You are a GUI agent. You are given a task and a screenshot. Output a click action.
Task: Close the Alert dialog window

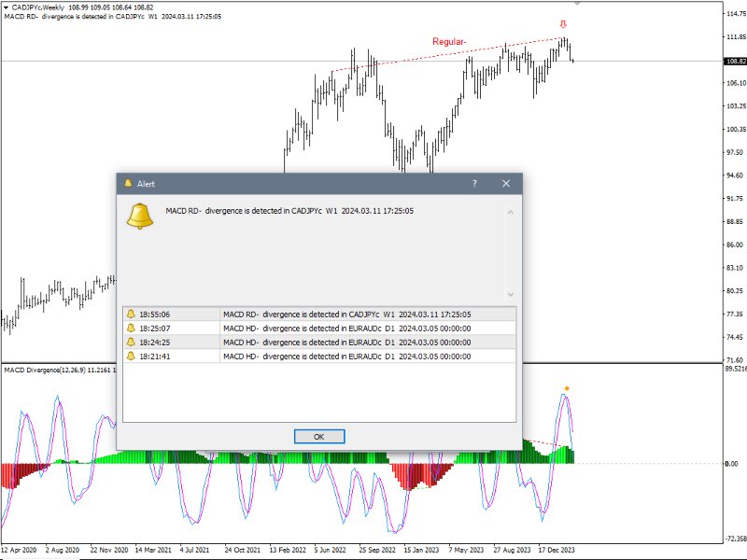pyautogui.click(x=504, y=184)
